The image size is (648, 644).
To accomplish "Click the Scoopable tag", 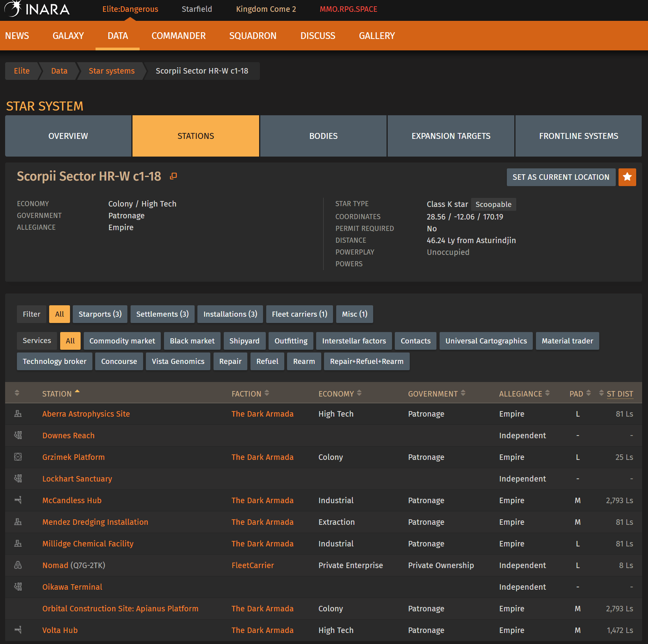I will [x=493, y=205].
